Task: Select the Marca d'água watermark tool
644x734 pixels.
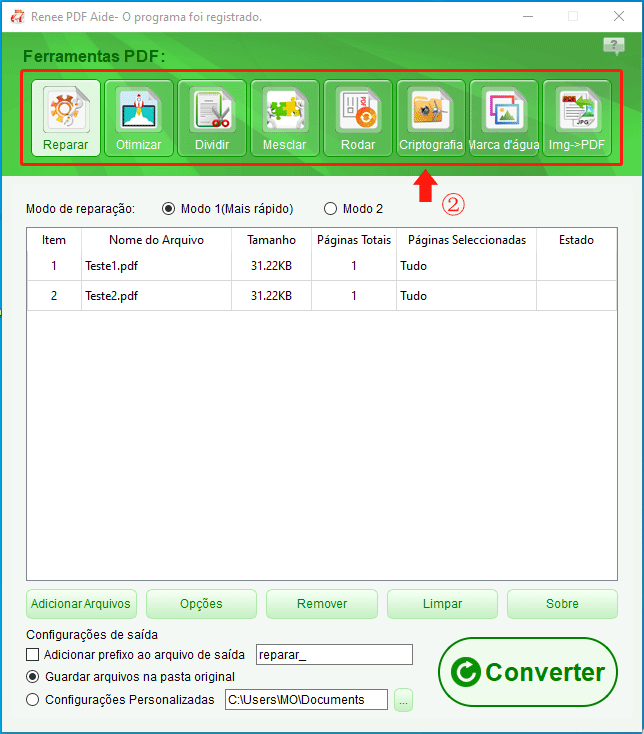Action: [x=504, y=117]
